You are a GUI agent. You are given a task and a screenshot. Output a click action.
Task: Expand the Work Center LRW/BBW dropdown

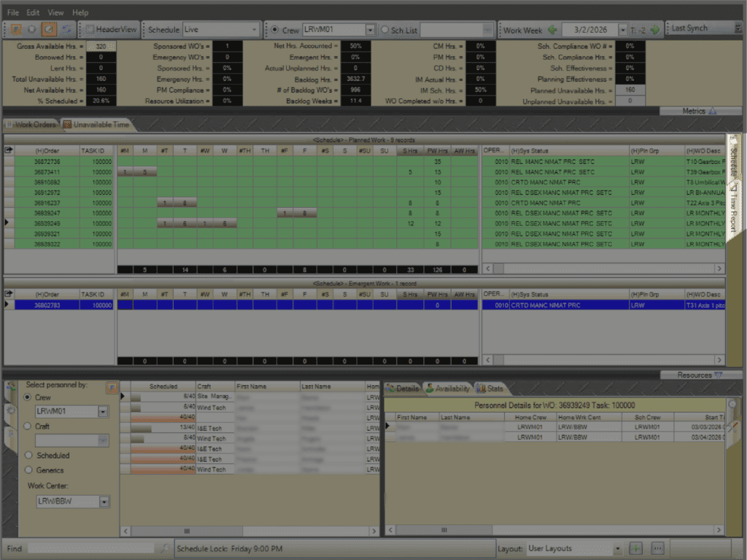(104, 502)
